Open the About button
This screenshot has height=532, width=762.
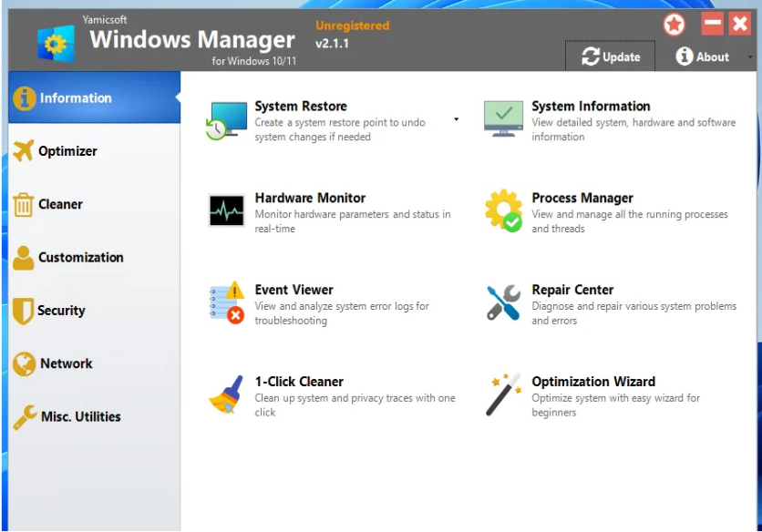click(x=702, y=56)
